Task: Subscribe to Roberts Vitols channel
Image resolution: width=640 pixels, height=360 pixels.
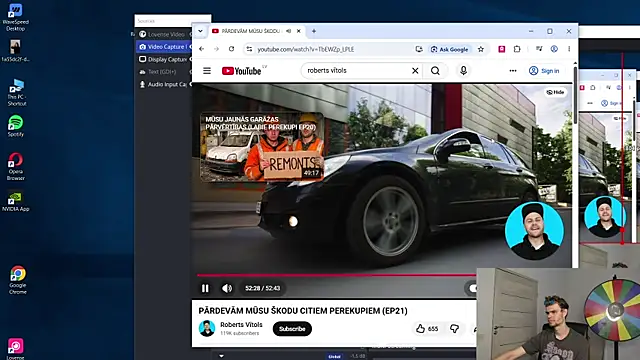Action: point(292,329)
